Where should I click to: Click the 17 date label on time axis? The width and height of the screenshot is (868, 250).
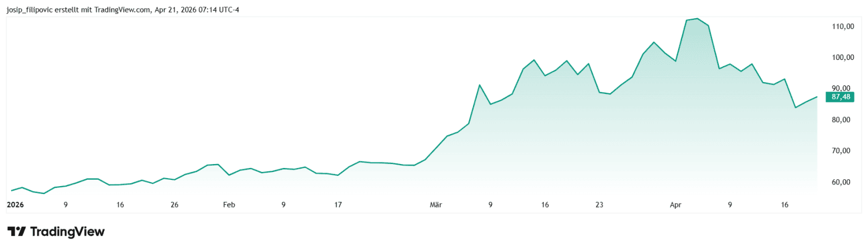tap(338, 205)
